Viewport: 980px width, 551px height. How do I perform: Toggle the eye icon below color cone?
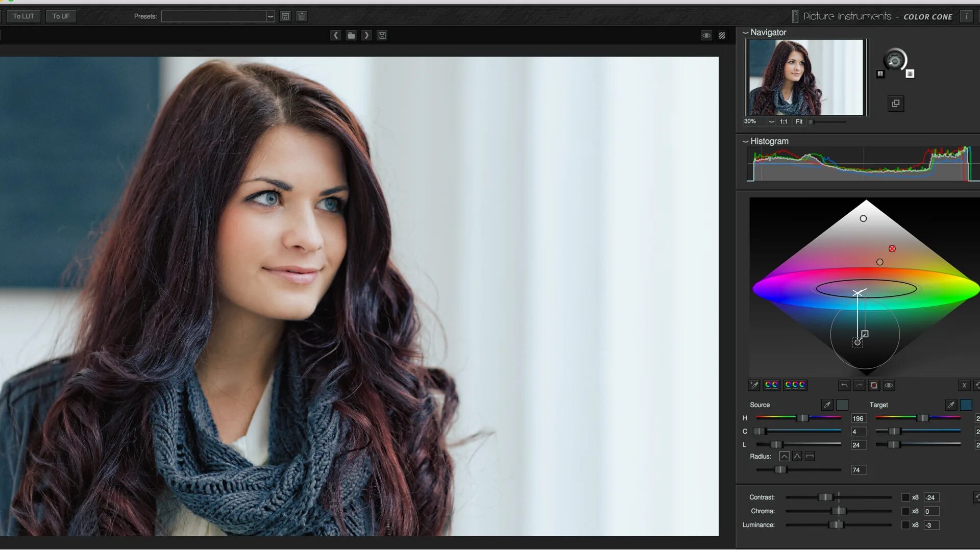(889, 386)
